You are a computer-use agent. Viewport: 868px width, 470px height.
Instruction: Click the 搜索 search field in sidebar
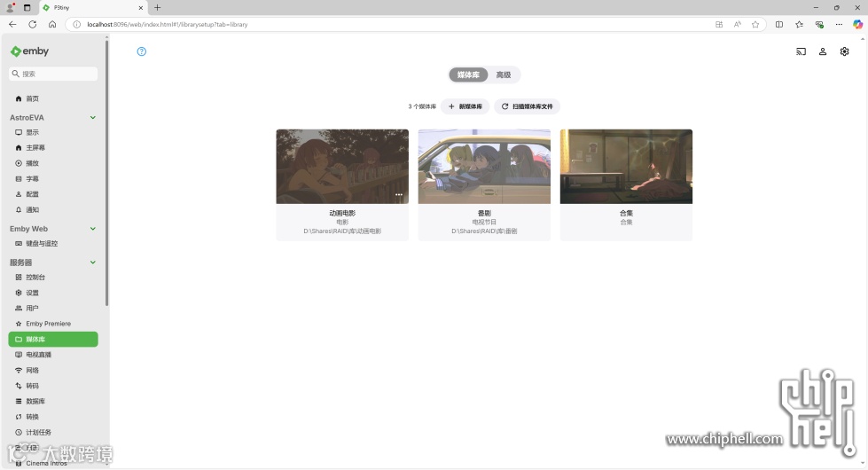tap(53, 74)
